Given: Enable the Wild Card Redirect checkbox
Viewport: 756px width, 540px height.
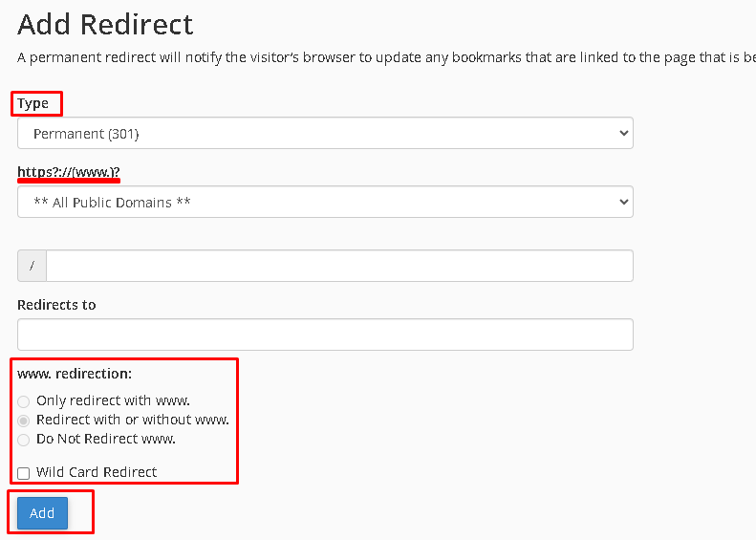Looking at the screenshot, I should coord(23,473).
